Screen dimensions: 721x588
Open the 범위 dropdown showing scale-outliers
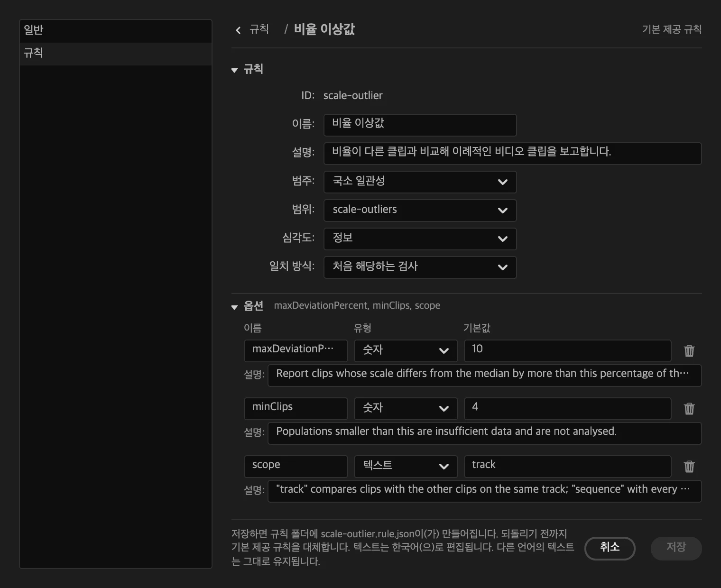420,211
